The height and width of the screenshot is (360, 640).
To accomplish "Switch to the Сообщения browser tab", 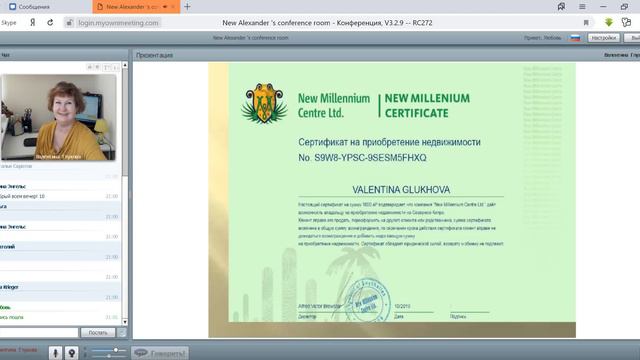I will [x=29, y=7].
